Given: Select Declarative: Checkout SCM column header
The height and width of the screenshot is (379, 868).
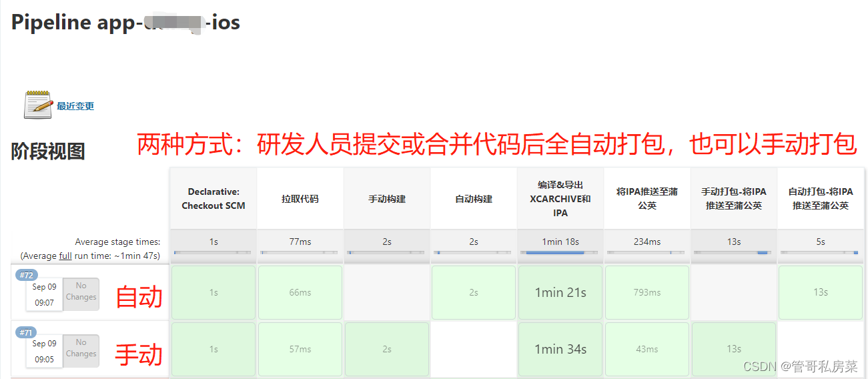Looking at the screenshot, I should coord(213,199).
